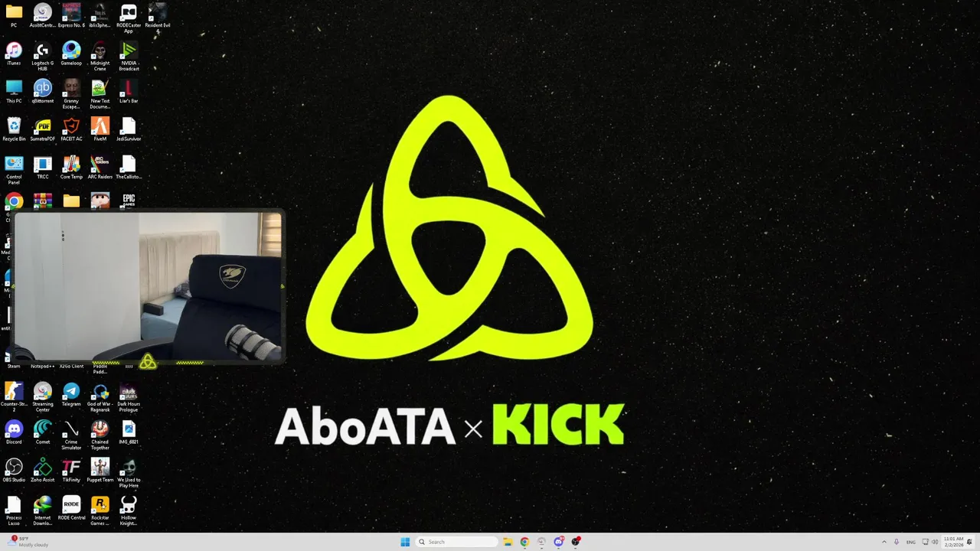Screen dimensions: 980x551
Task: Open File Explorer from the taskbar
Action: (507, 542)
